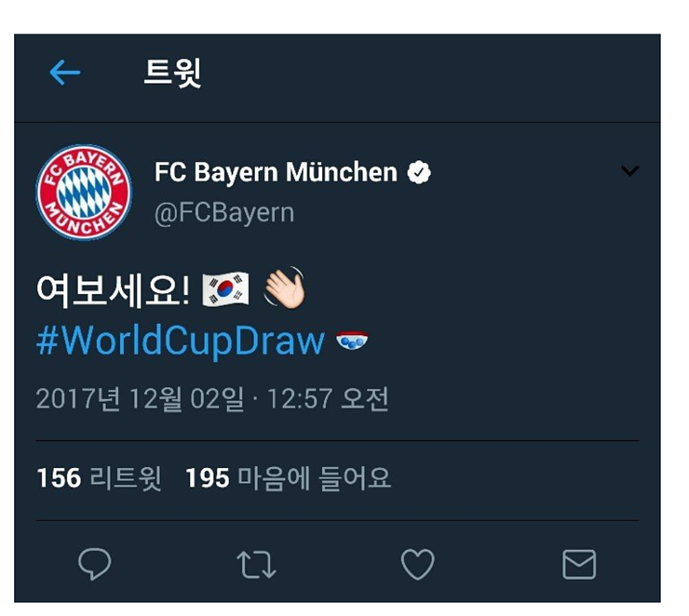This screenshot has height=616, width=689.
Task: Open the @FCBayern handle
Action: pyautogui.click(x=224, y=213)
